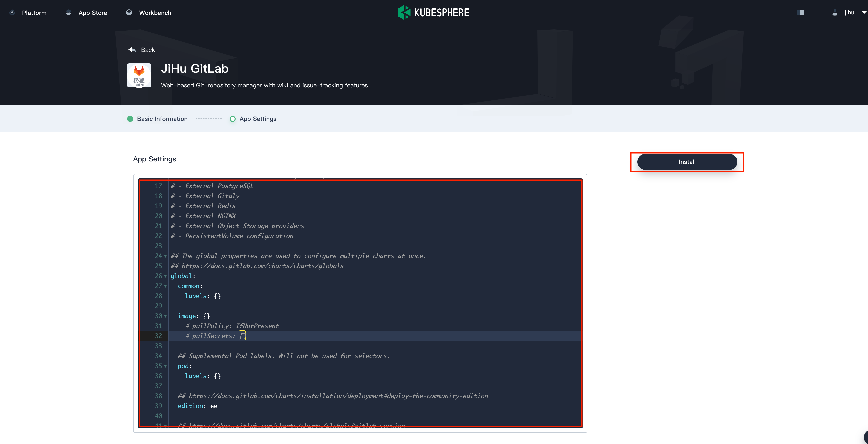Click line number 39 in gutter

click(158, 406)
